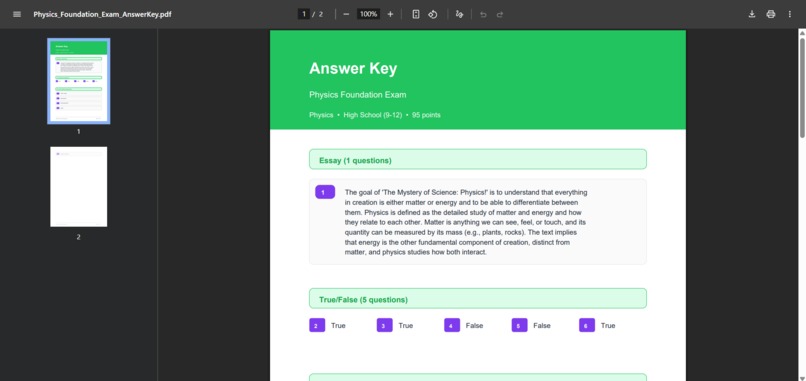Screen dimensions: 806x381
Task: Click 'Physics Foundation Exam' subtitle
Action: [358, 95]
